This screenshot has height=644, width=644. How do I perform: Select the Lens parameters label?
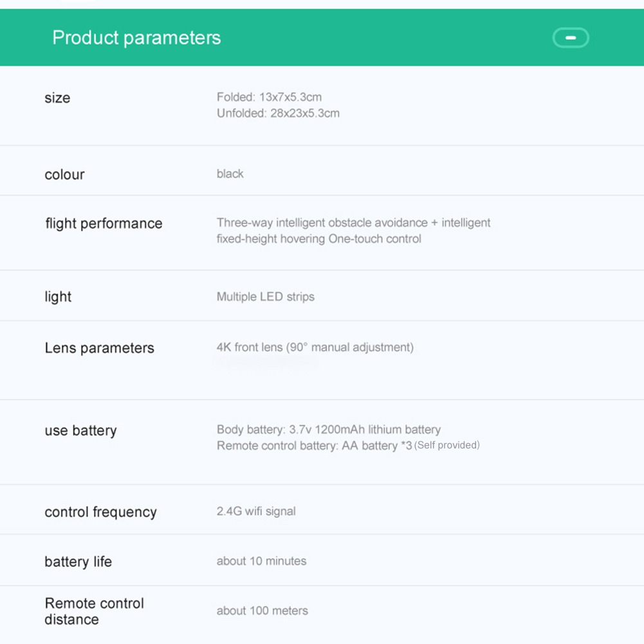99,348
